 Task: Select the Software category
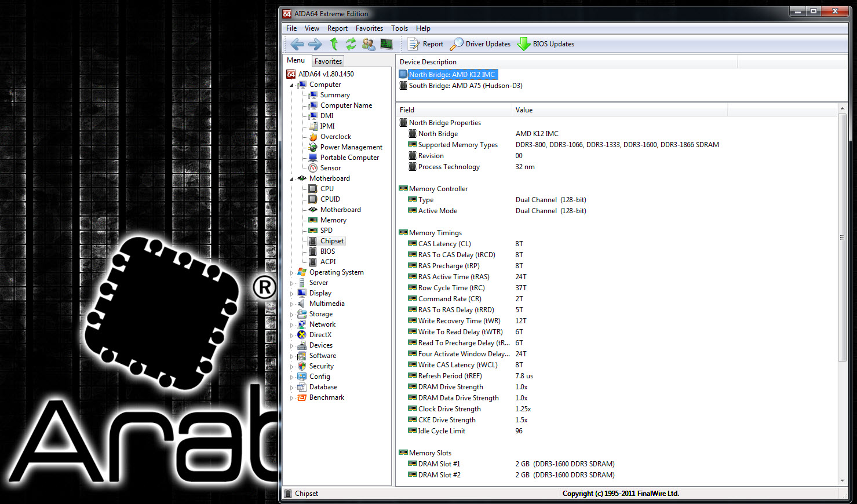point(322,356)
